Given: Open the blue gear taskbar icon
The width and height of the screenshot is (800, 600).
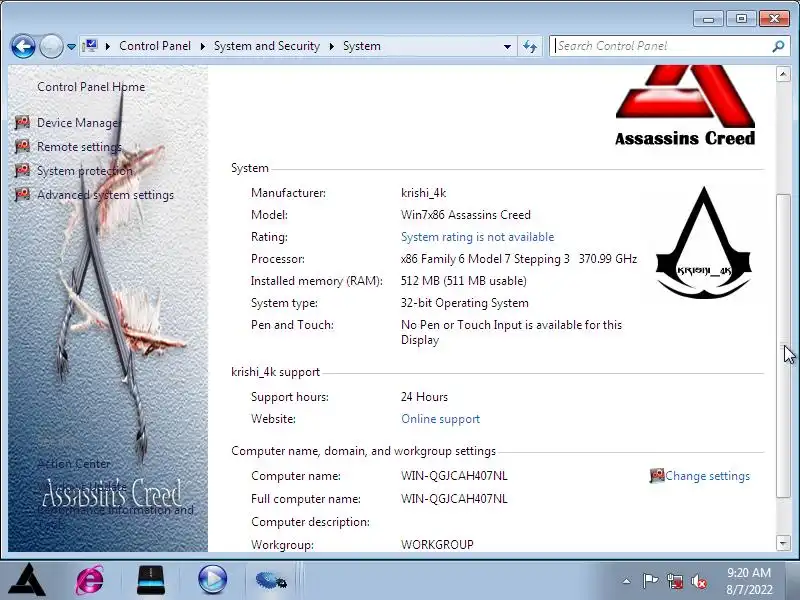Looking at the screenshot, I should (x=271, y=580).
